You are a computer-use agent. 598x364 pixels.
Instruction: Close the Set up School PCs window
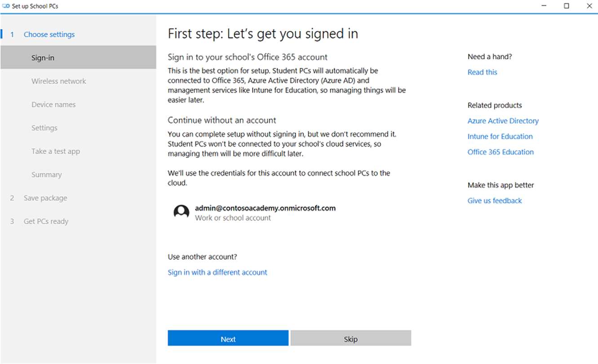[589, 6]
